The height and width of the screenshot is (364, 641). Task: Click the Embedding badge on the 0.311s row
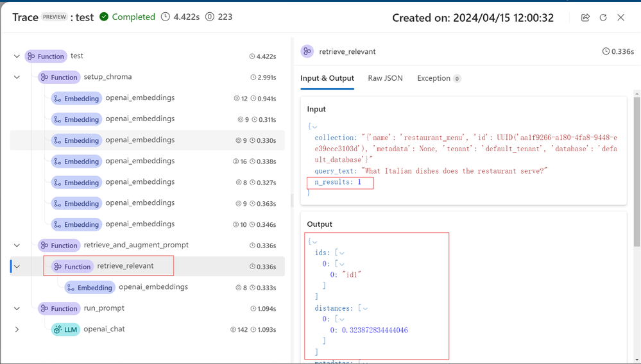[76, 119]
